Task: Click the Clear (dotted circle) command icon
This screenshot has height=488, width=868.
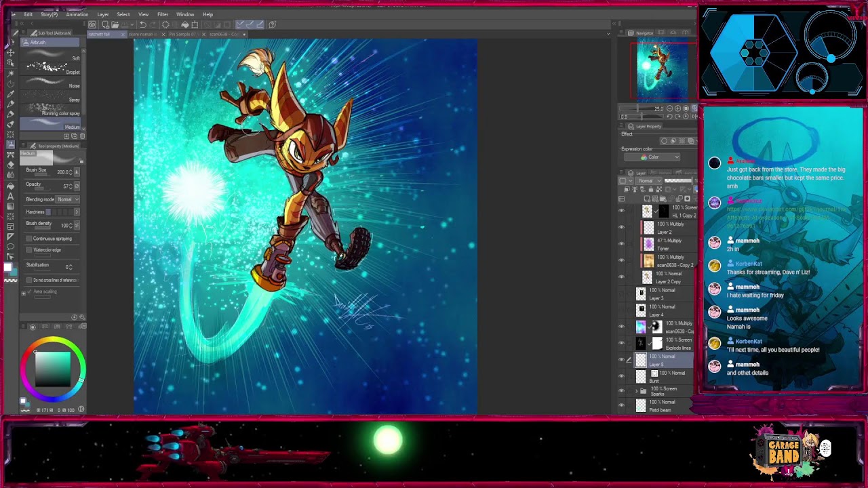Action: click(x=165, y=25)
